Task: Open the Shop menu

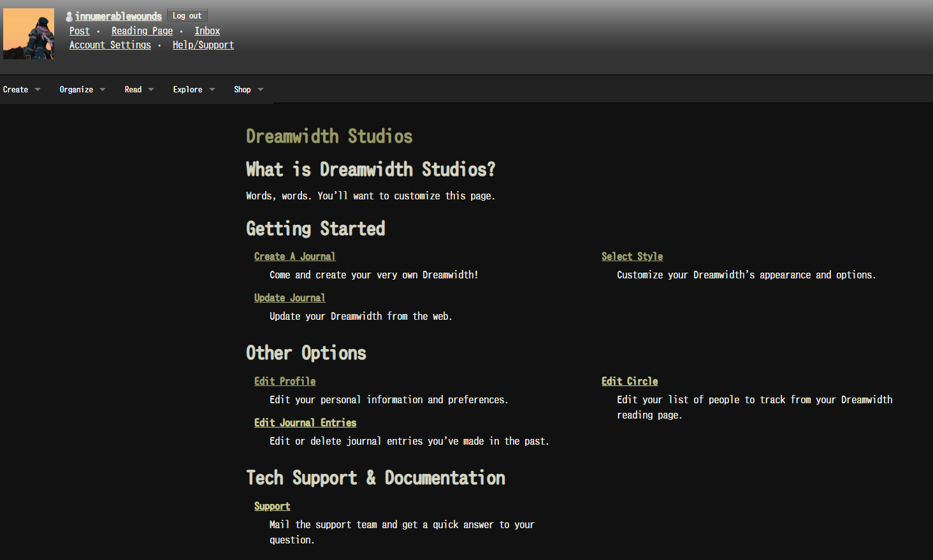Action: coord(242,90)
